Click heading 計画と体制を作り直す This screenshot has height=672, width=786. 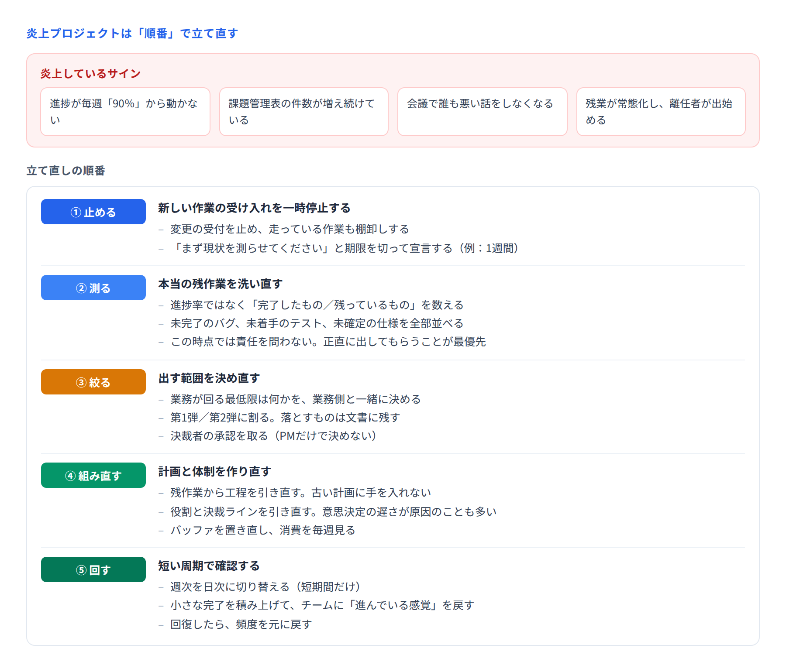[x=214, y=471]
